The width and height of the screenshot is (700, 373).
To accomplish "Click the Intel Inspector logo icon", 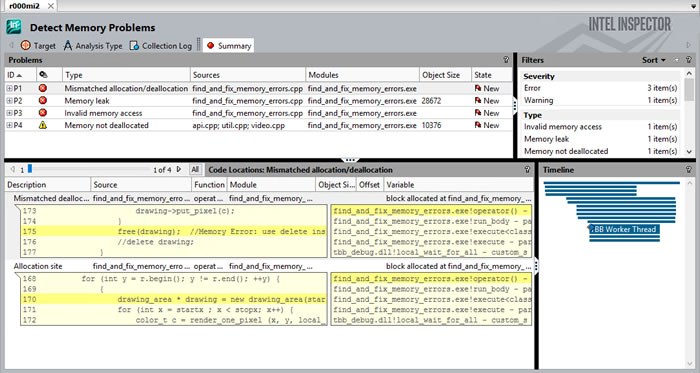I will (x=14, y=27).
